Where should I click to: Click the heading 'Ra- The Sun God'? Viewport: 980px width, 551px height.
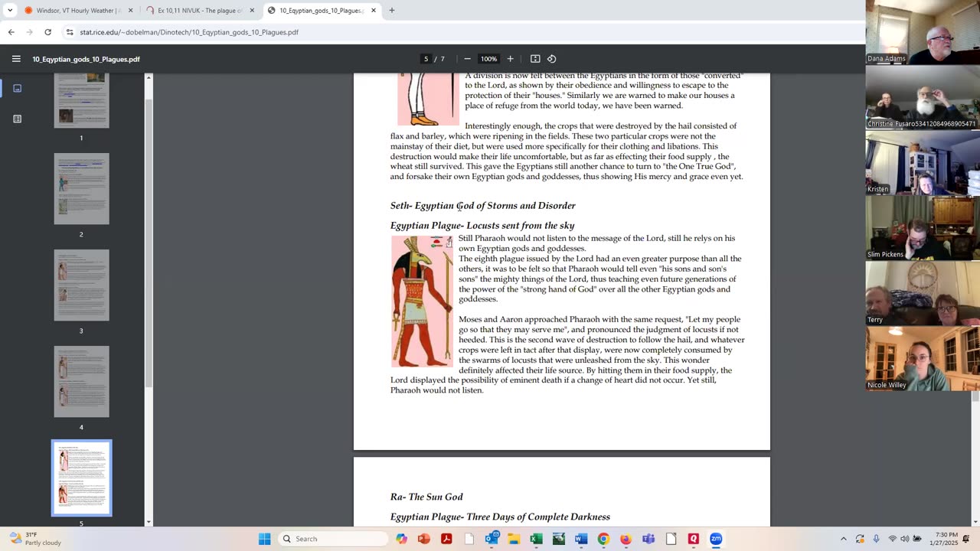point(426,497)
